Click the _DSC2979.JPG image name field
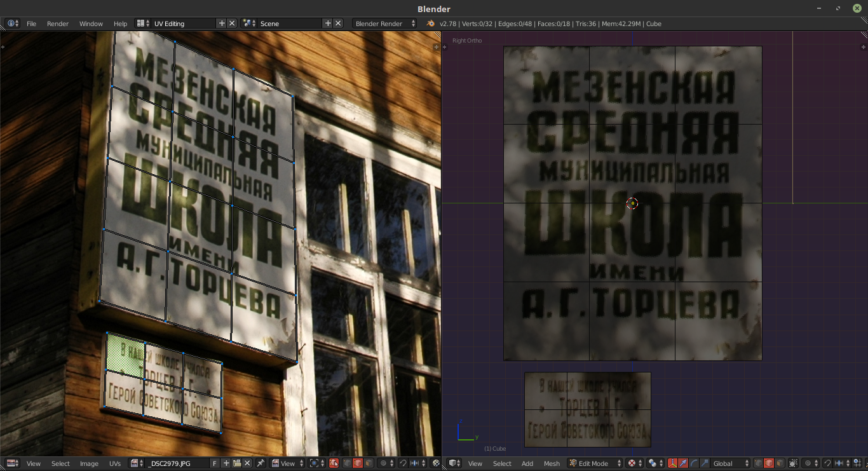This screenshot has height=471, width=868. [177, 463]
